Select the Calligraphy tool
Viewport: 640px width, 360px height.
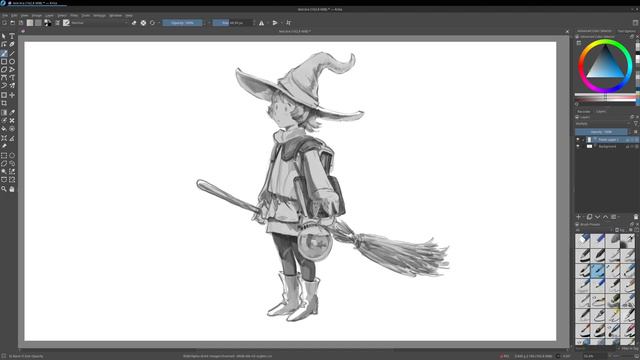pyautogui.click(x=12, y=44)
